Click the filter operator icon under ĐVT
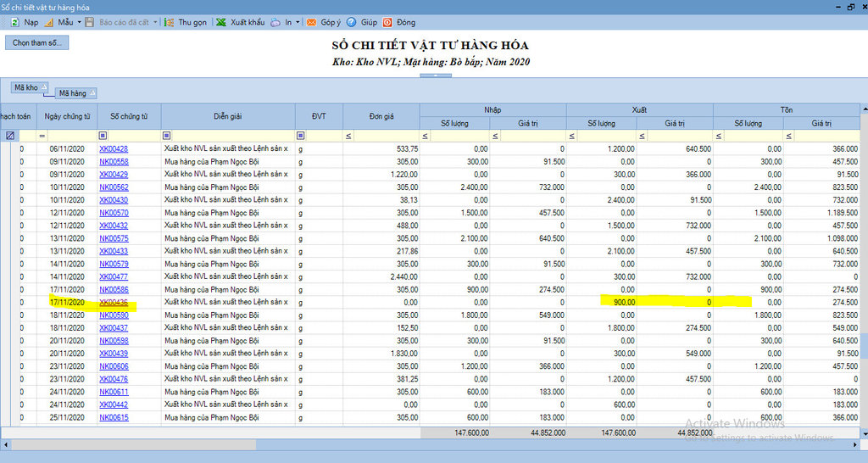Viewport: 868px width, 463px height. click(301, 136)
